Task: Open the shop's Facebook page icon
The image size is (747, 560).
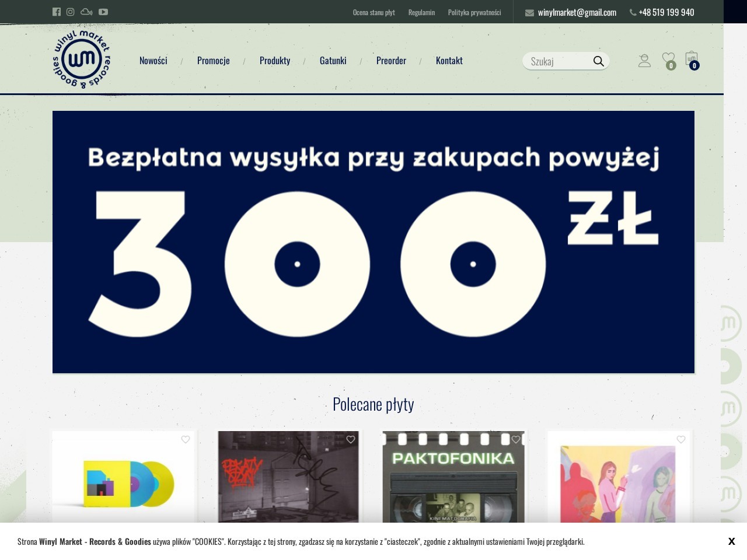Action: [56, 12]
